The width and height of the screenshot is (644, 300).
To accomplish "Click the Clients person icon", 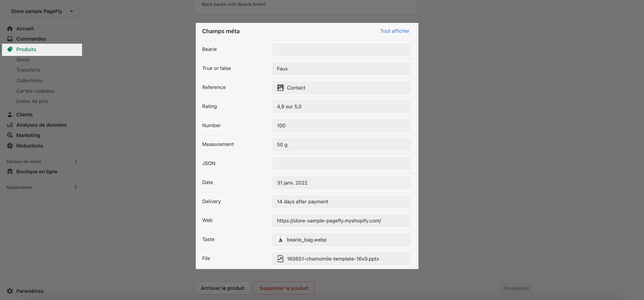I will click(10, 115).
